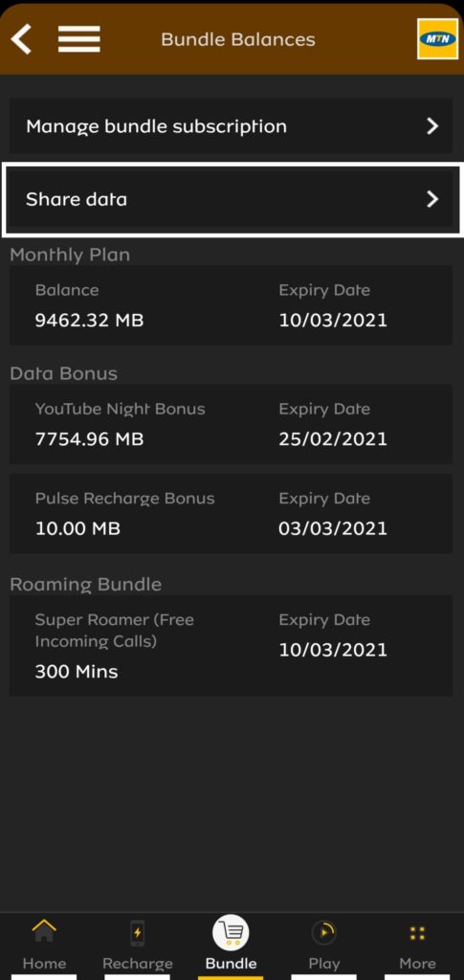
Task: Open the hamburger menu
Action: click(79, 39)
